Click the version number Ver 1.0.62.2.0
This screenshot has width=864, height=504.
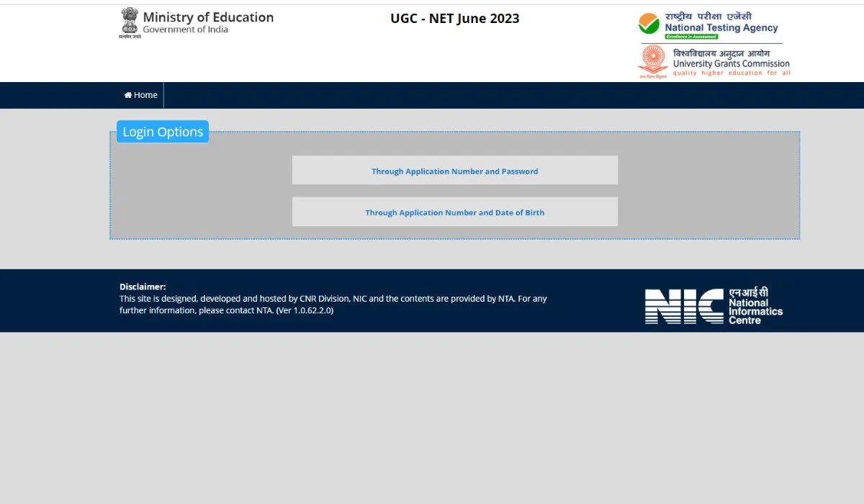(x=305, y=310)
